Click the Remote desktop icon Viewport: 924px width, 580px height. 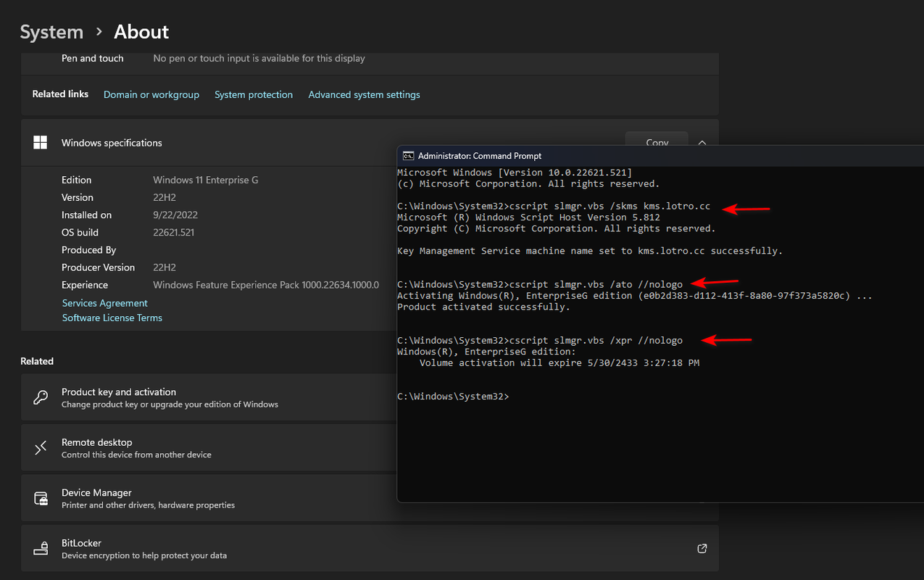tap(41, 448)
